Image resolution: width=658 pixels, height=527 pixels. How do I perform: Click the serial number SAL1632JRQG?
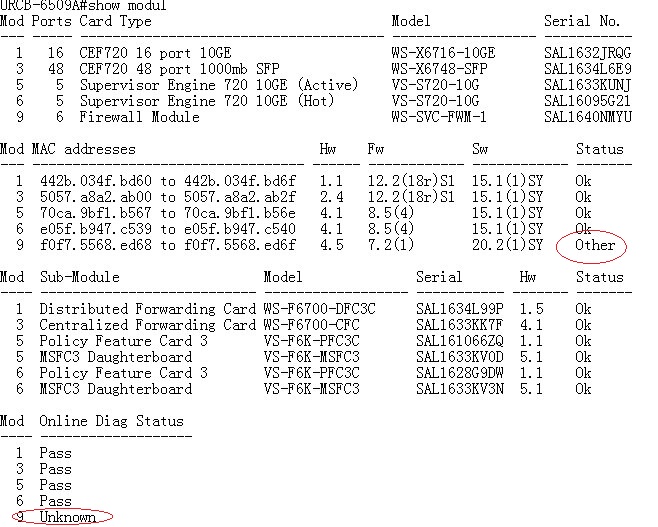[588, 53]
